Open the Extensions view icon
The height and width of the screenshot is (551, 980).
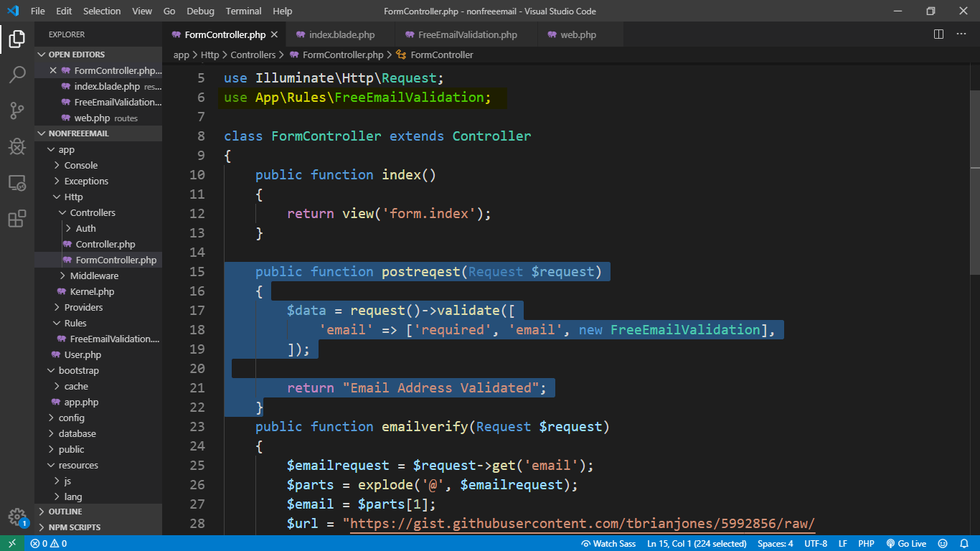tap(17, 219)
